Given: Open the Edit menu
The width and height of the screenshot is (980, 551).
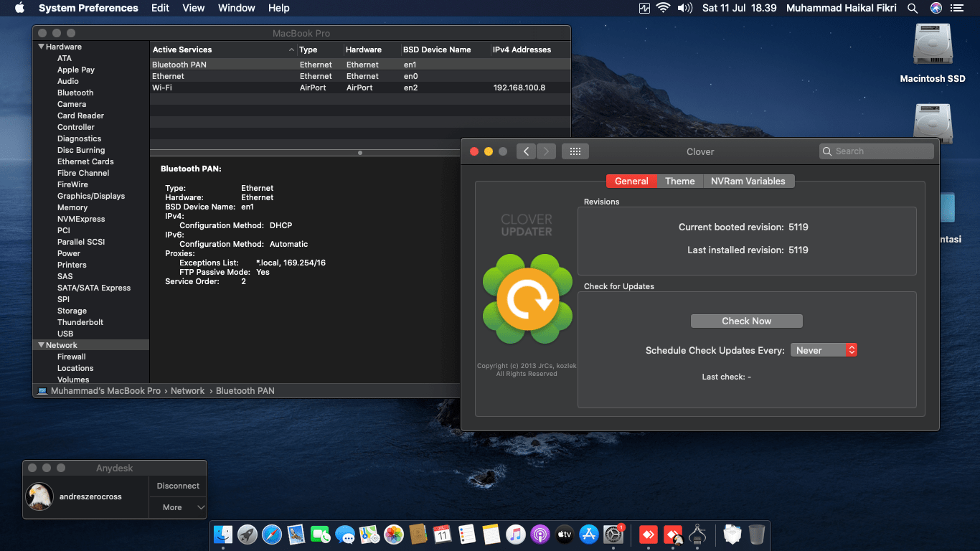Looking at the screenshot, I should point(160,8).
